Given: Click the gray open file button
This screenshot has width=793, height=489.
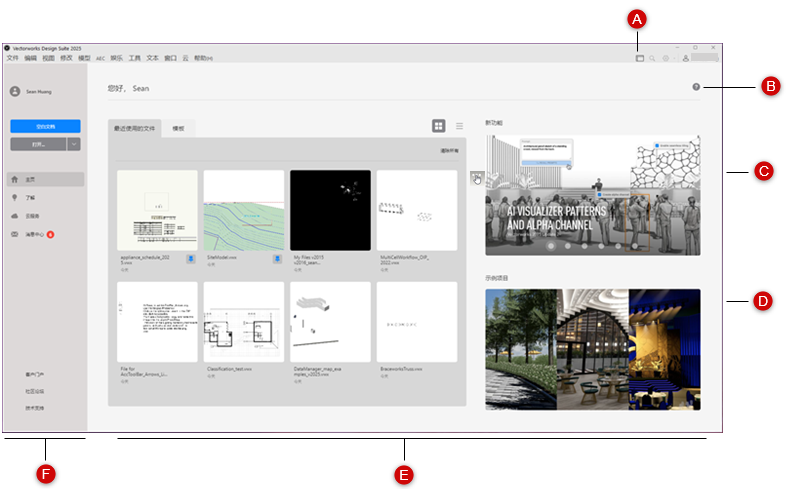Looking at the screenshot, I should [38, 144].
